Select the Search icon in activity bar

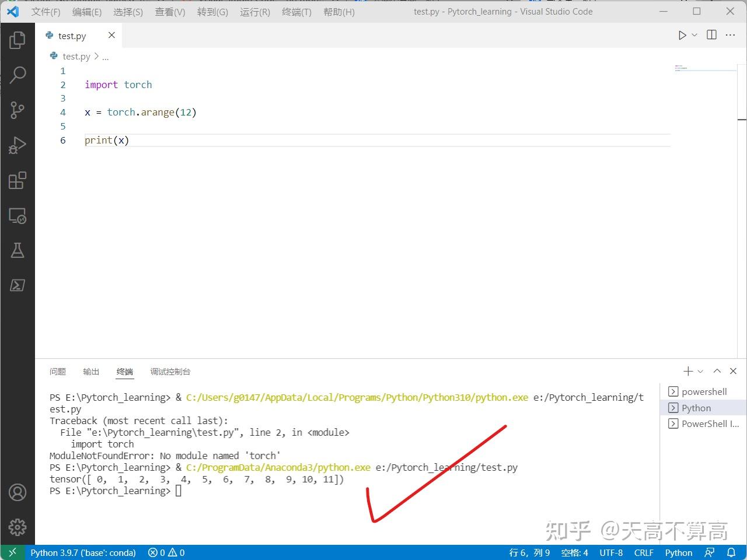pyautogui.click(x=18, y=75)
